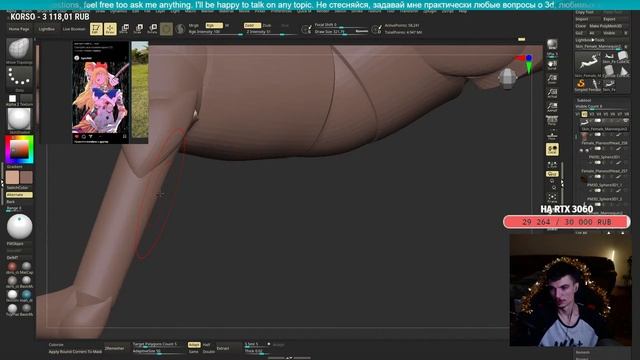Open the Alpha selector square
Image resolution: width=640 pixels, height=360 pixels.
(x=12, y=98)
